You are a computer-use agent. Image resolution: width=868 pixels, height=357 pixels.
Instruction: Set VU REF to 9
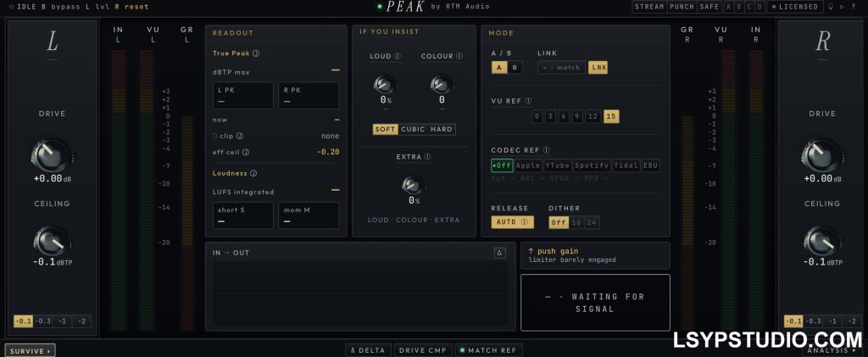[577, 116]
